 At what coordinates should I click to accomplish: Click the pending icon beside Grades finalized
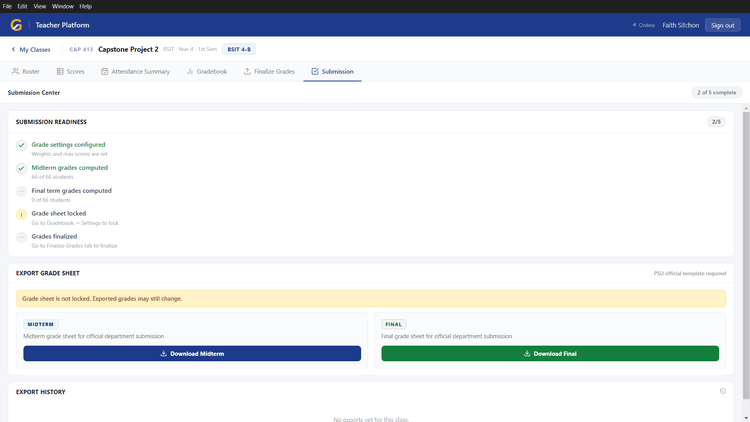coord(22,237)
